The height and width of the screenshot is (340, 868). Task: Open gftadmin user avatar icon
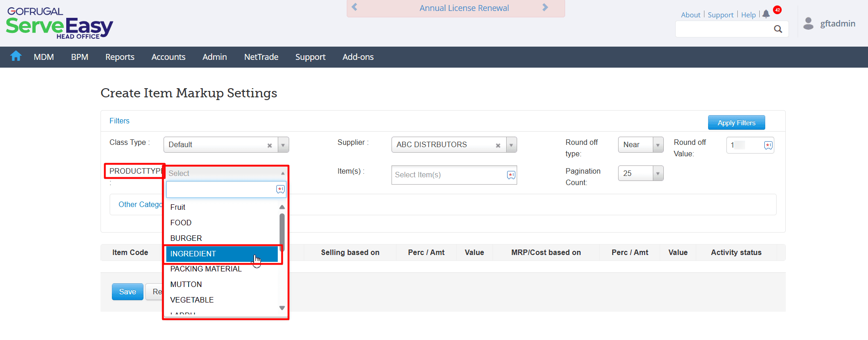(x=808, y=23)
